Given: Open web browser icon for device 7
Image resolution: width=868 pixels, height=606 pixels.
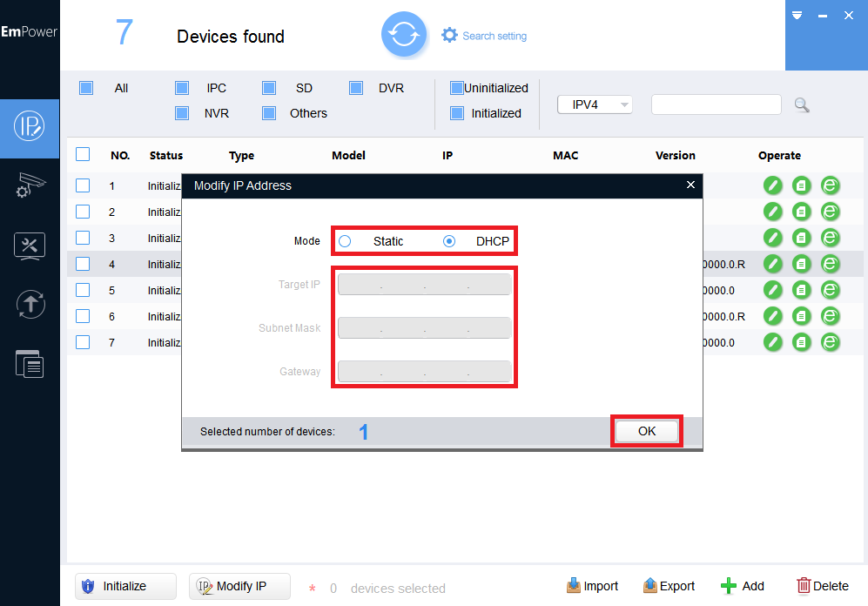Looking at the screenshot, I should click(830, 342).
